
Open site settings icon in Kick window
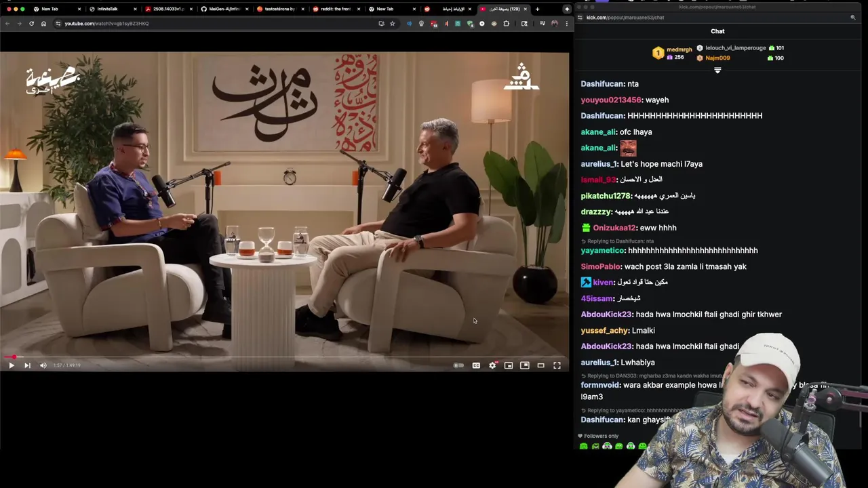click(x=581, y=18)
